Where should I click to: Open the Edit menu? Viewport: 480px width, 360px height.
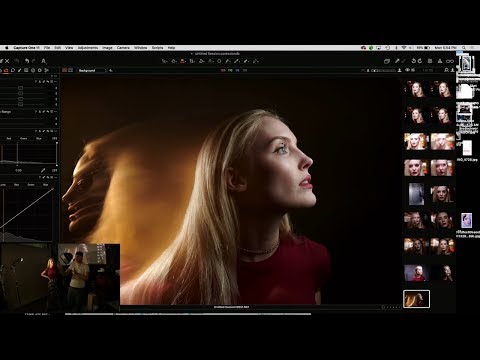[58, 48]
